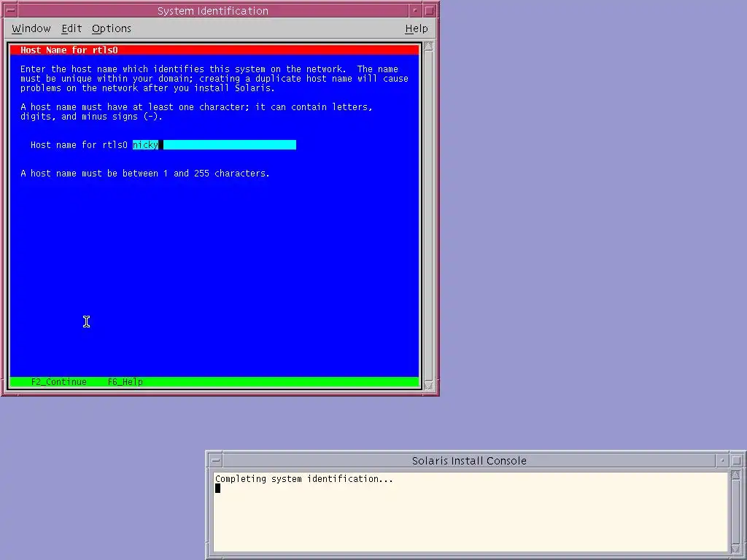Open the Edit menu
The width and height of the screenshot is (747, 560).
pos(71,28)
